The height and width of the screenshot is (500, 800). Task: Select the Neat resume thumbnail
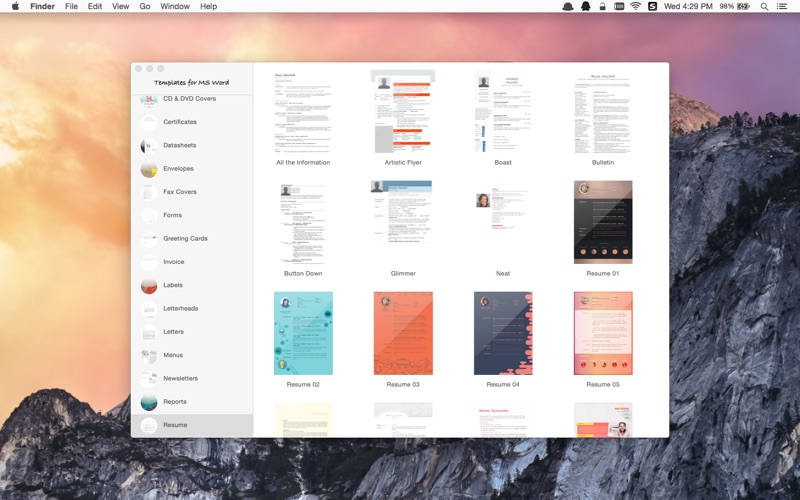click(x=503, y=209)
